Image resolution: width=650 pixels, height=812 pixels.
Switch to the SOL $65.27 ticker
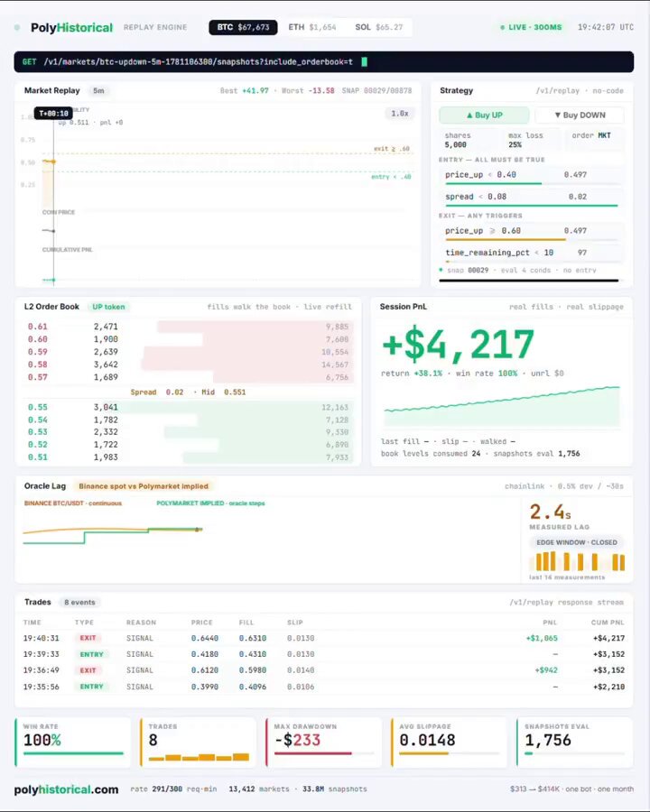(379, 27)
